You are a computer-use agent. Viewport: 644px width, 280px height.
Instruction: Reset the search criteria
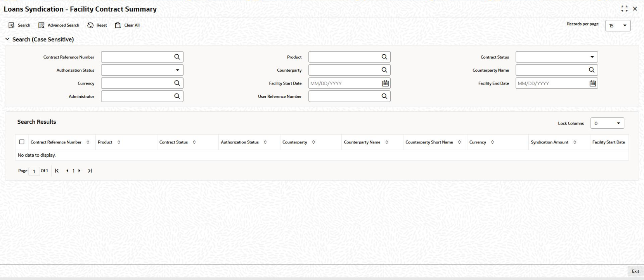(97, 25)
